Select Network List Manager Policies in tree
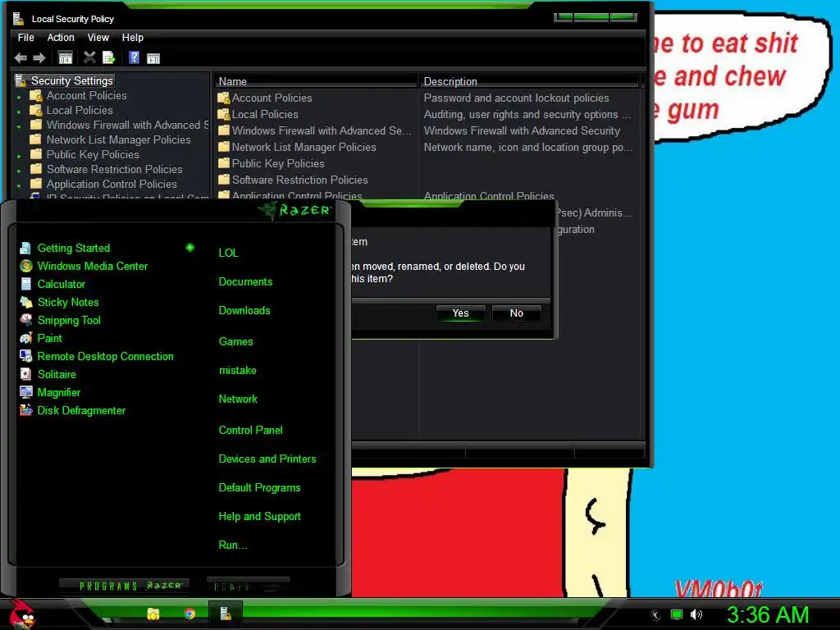Screen dimensions: 840x630 point(118,139)
